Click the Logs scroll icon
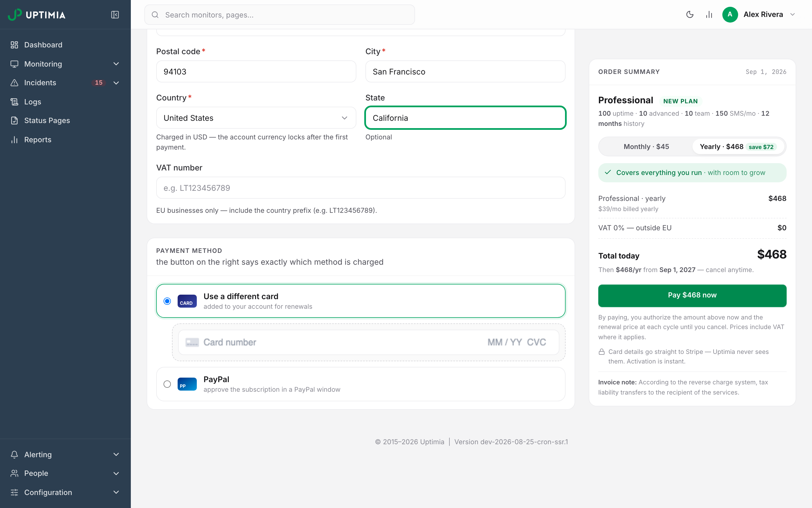Viewport: 812px width, 508px height. (14, 102)
